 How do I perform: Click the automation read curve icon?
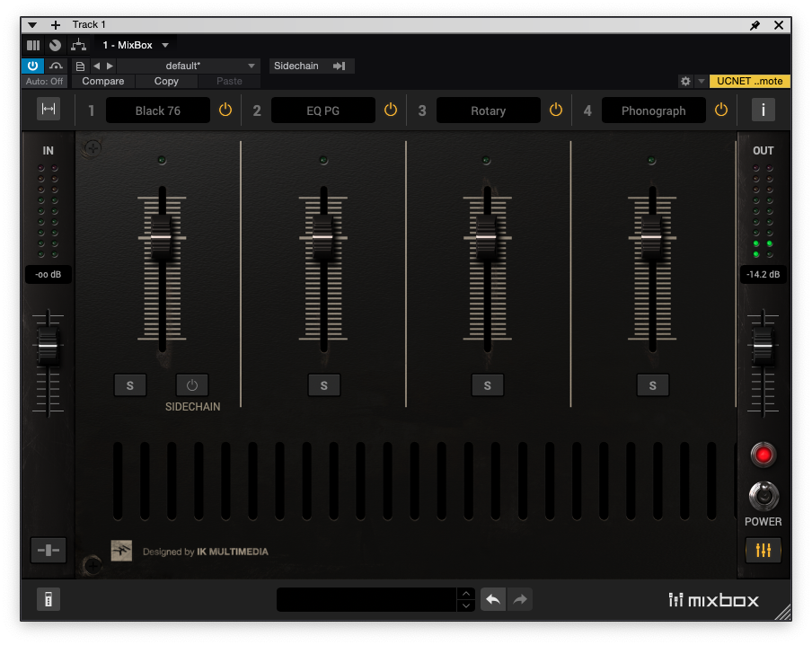tap(56, 66)
